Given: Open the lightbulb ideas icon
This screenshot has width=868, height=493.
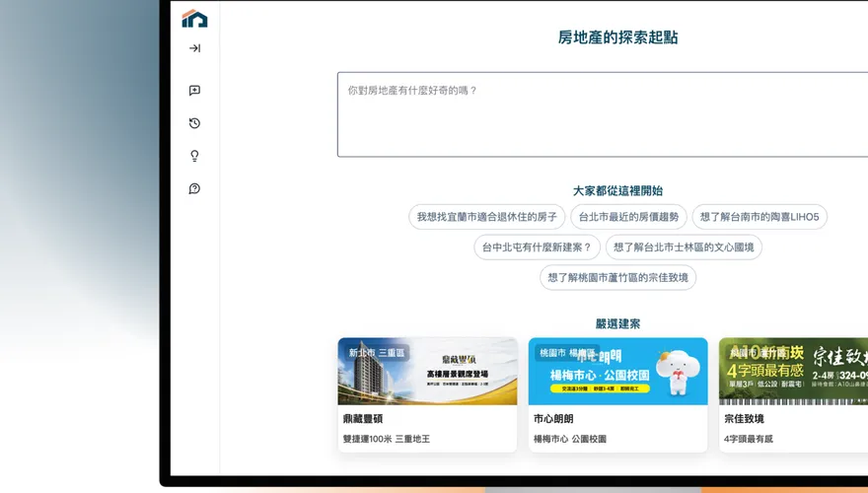Looking at the screenshot, I should tap(194, 156).
